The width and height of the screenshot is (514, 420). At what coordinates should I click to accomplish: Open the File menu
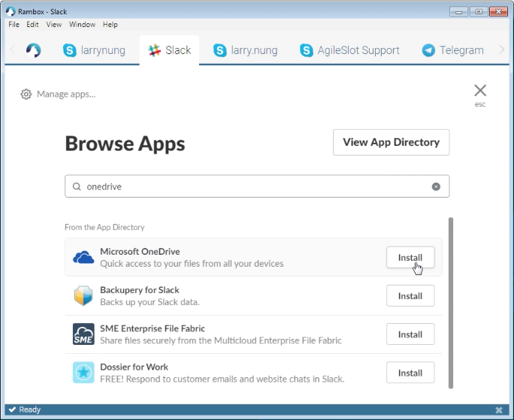pyautogui.click(x=14, y=24)
